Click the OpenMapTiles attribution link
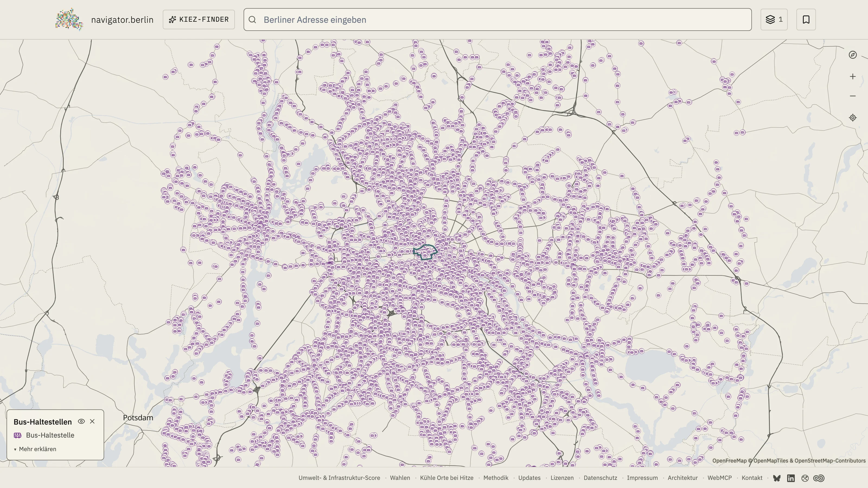 click(771, 461)
